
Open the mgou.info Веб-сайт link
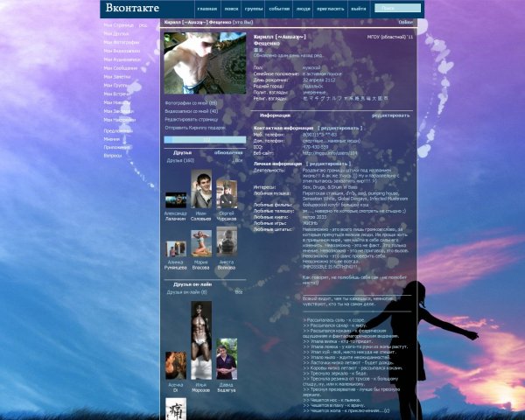[330, 153]
